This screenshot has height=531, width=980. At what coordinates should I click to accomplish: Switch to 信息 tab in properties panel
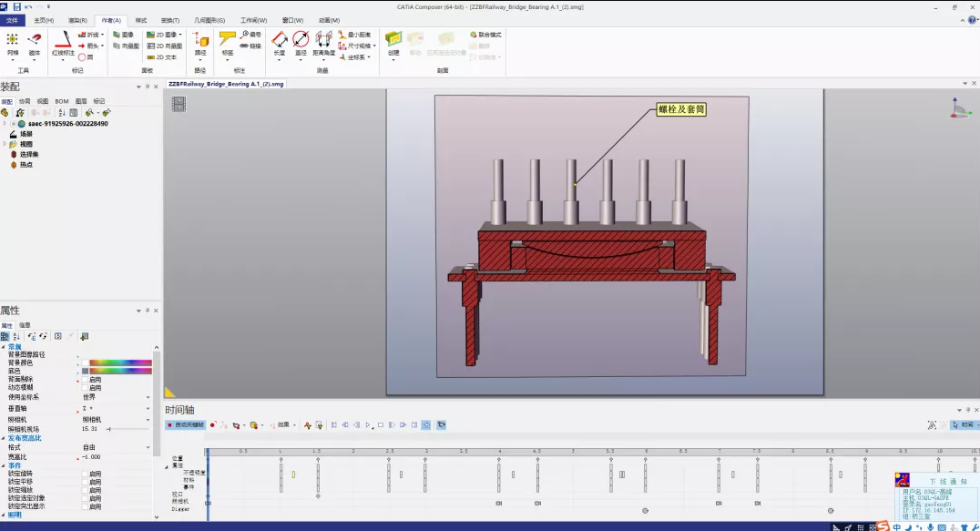(25, 325)
